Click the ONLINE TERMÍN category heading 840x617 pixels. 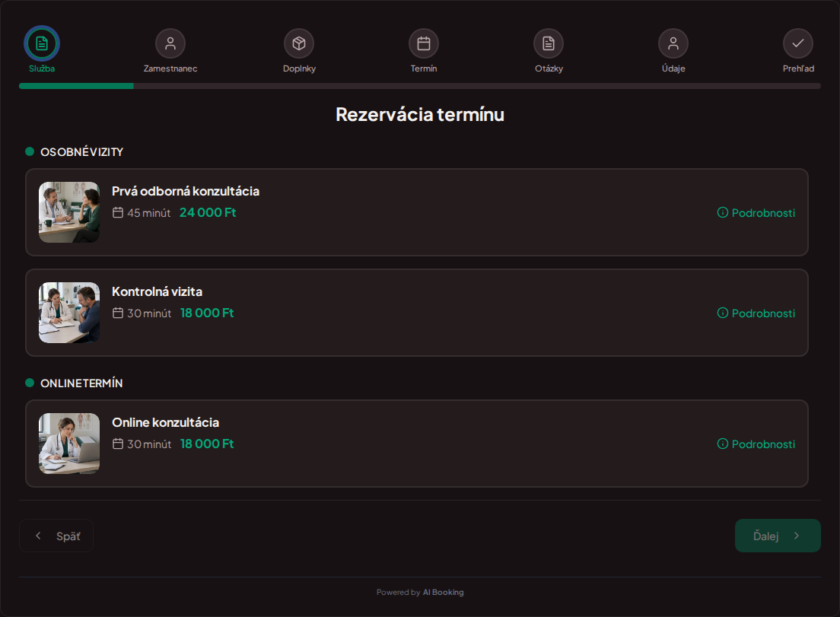pos(81,383)
